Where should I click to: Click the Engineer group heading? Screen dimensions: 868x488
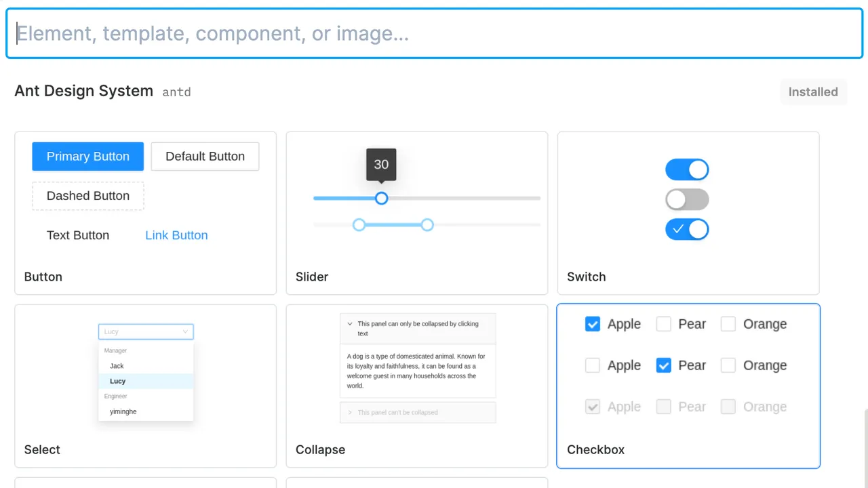coord(115,396)
